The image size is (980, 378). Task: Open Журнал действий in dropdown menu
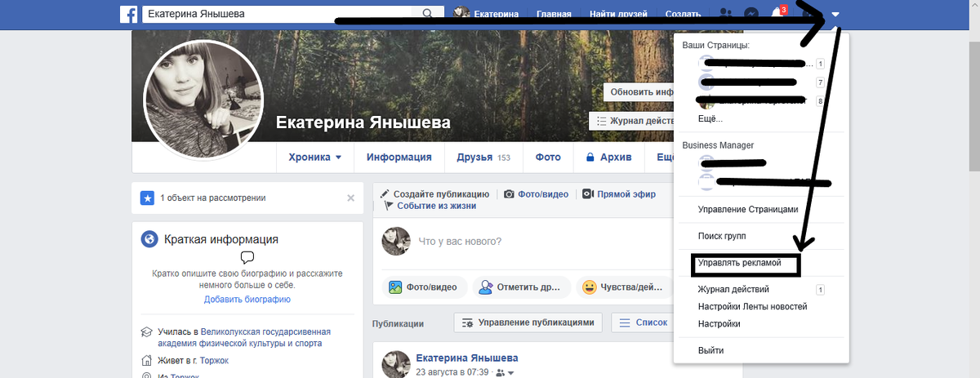click(x=733, y=289)
